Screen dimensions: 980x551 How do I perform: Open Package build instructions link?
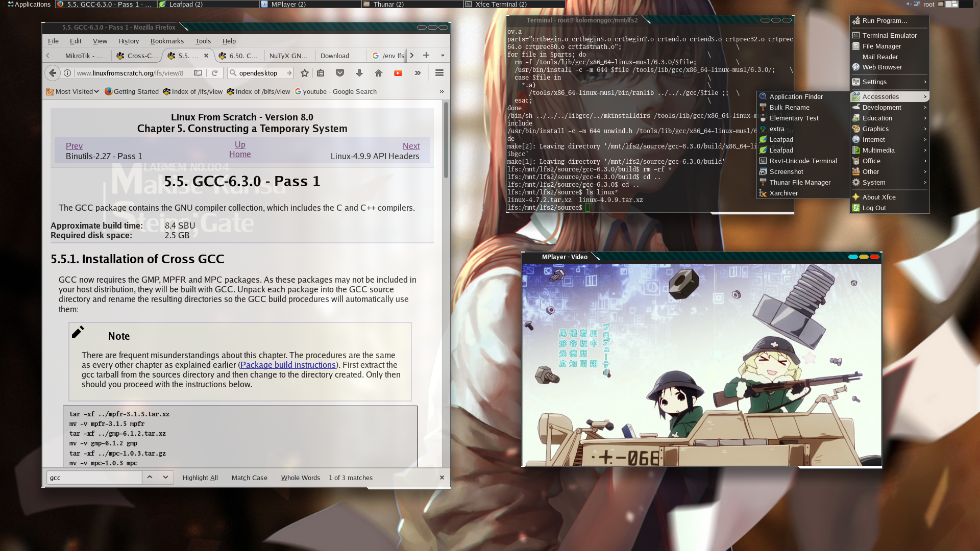point(288,365)
